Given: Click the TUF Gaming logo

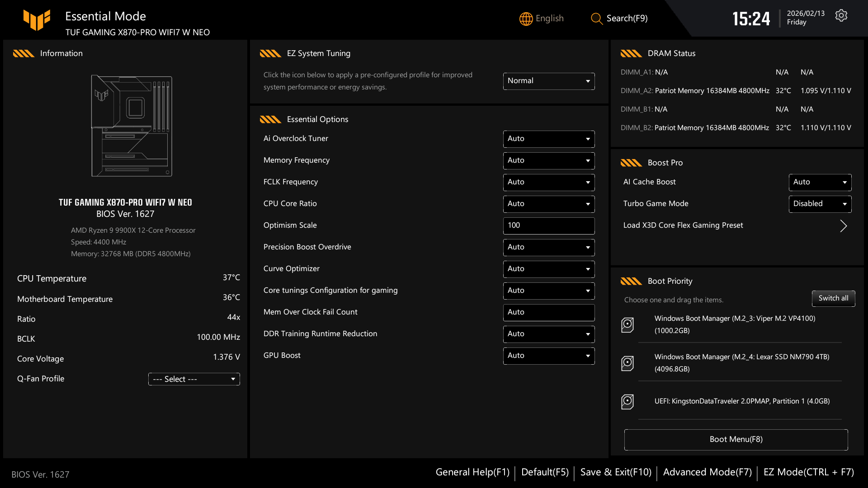Looking at the screenshot, I should click(x=37, y=20).
